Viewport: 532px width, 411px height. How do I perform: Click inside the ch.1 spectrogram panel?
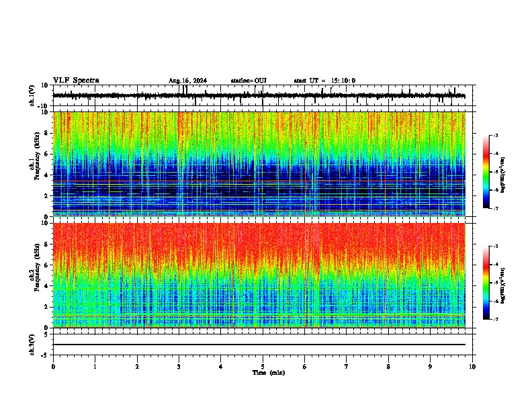(x=259, y=164)
